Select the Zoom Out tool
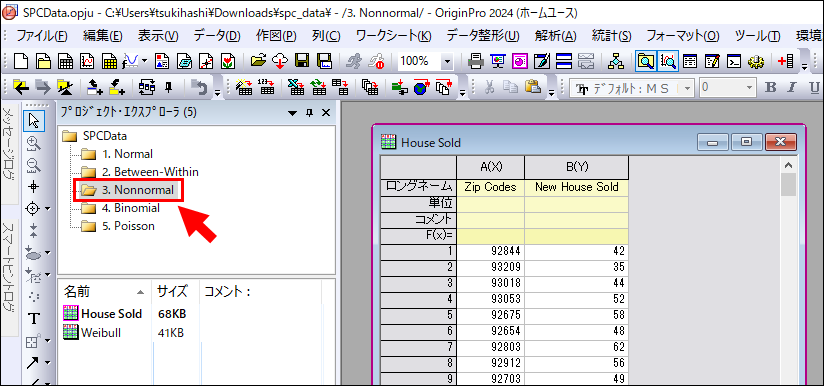The height and width of the screenshot is (386, 824). (x=34, y=165)
